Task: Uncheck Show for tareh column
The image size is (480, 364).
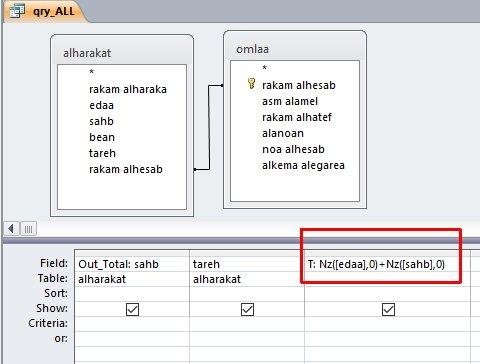Action: (247, 310)
